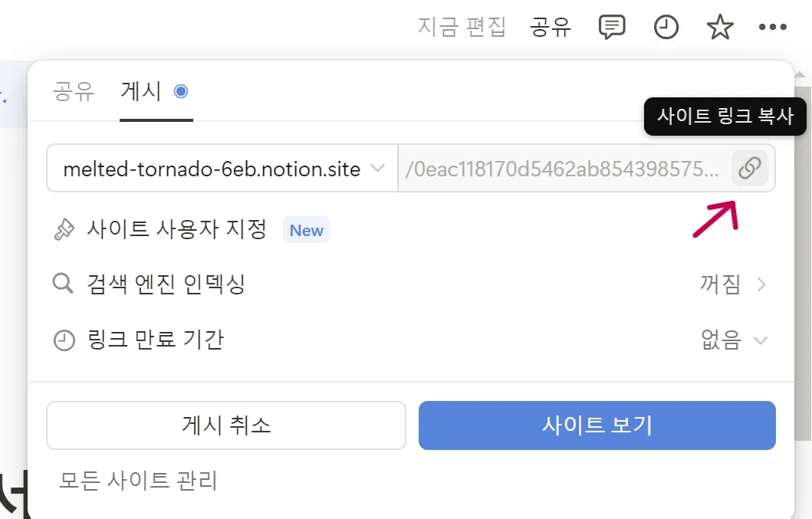Image resolution: width=812 pixels, height=519 pixels.
Task: Click the 공유 button in top bar
Action: [x=551, y=28]
